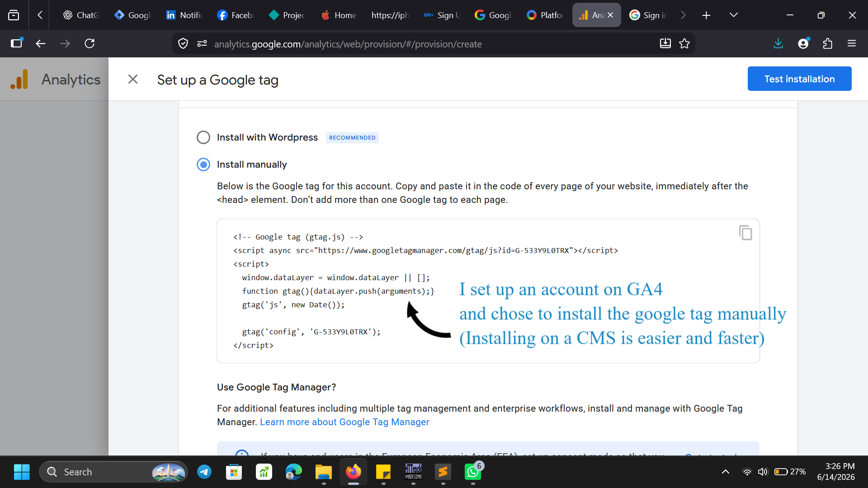The height and width of the screenshot is (488, 868).
Task: Show hidden system tray icons
Action: click(x=726, y=472)
